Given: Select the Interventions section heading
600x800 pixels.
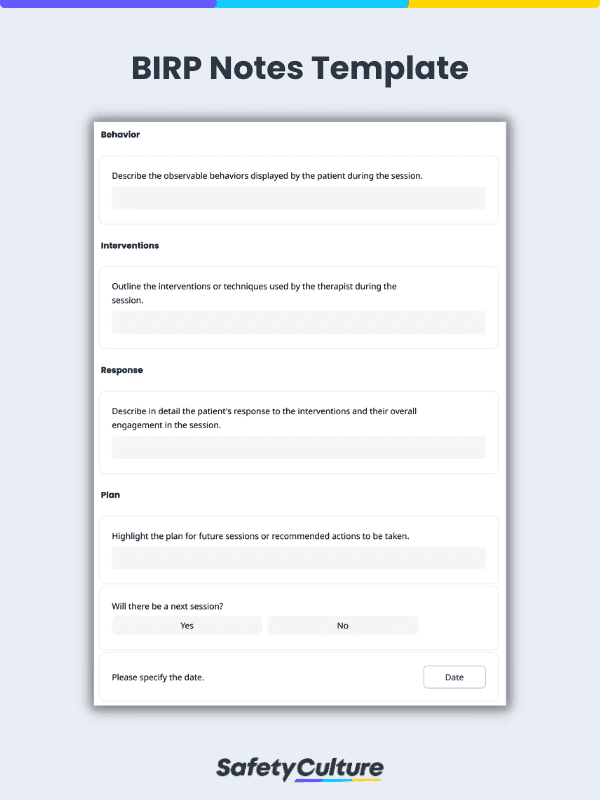Looking at the screenshot, I should pyautogui.click(x=130, y=245).
